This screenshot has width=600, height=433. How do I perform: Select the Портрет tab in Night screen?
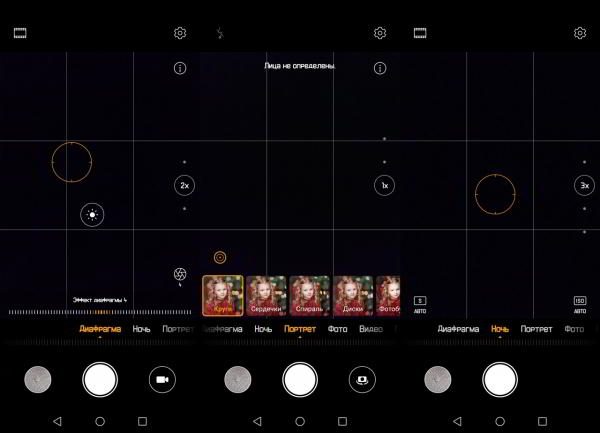536,328
